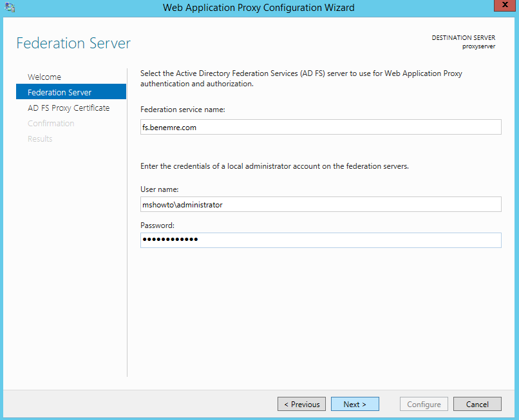
Task: Click the User name text field
Action: pyautogui.click(x=321, y=204)
